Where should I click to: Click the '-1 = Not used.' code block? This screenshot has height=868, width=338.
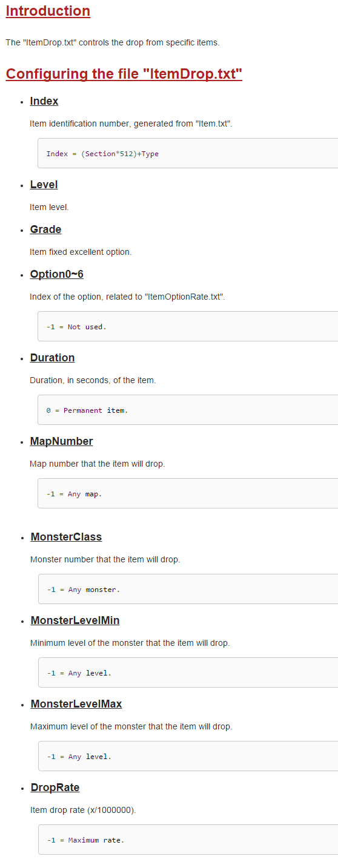pos(188,326)
